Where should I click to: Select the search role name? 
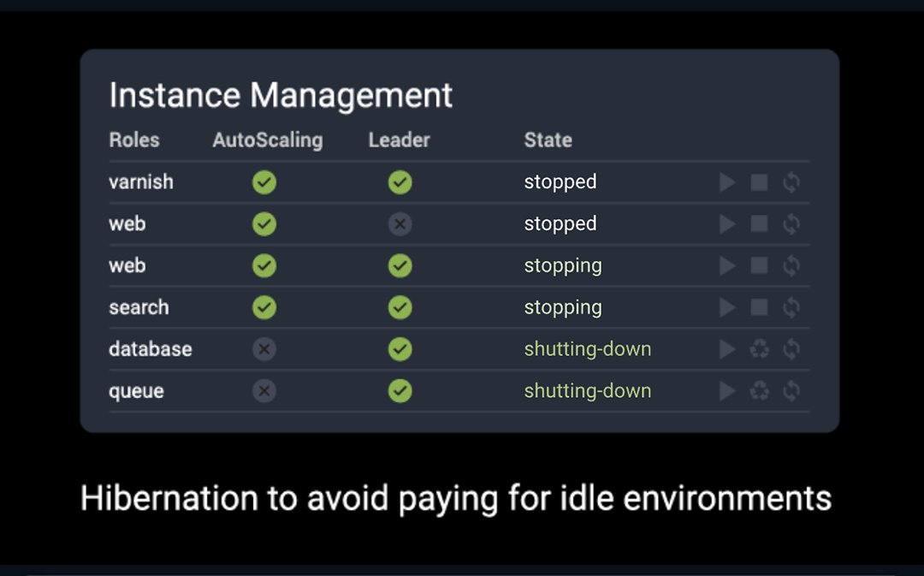click(139, 308)
